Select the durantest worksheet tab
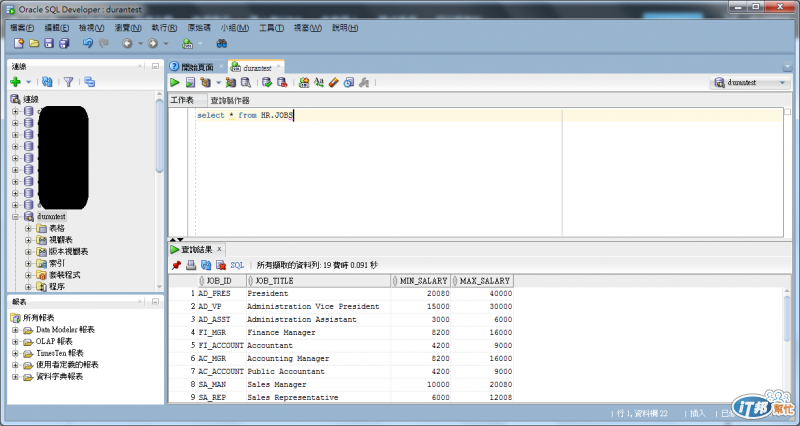 click(x=257, y=67)
